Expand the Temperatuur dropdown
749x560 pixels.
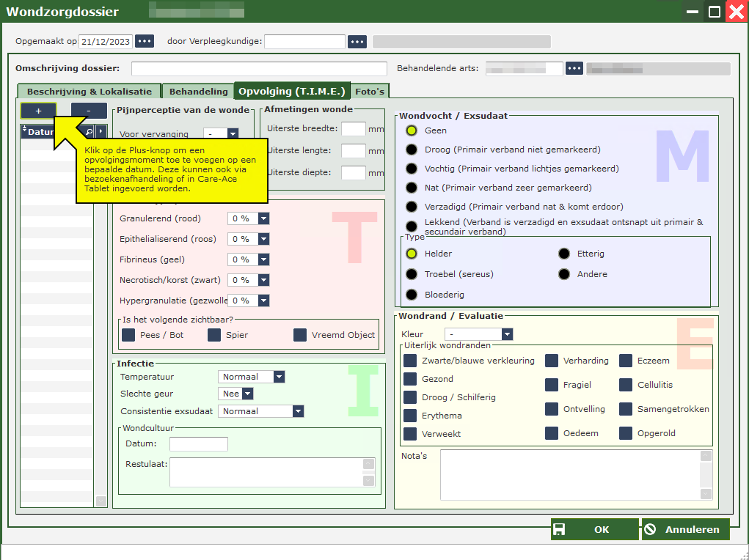point(278,377)
